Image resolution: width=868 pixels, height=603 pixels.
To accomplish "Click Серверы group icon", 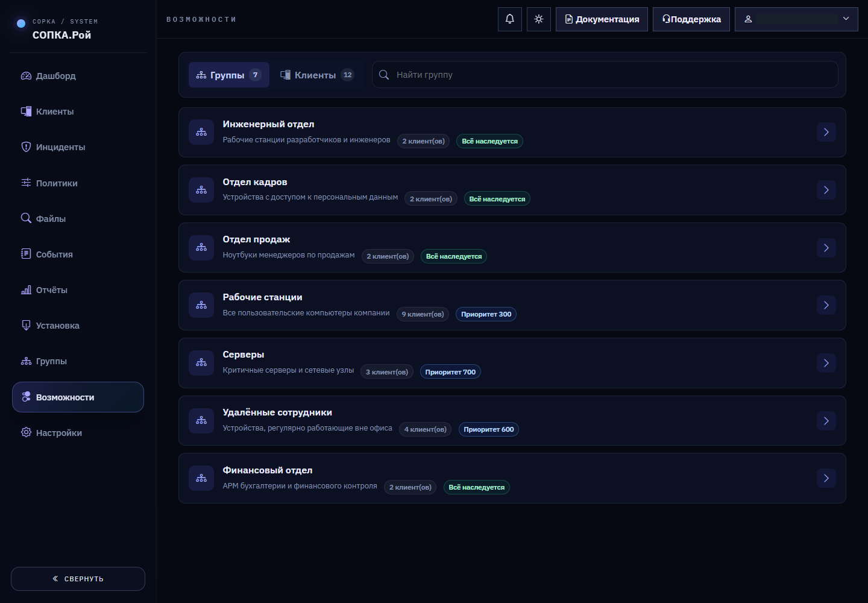I will 201,363.
